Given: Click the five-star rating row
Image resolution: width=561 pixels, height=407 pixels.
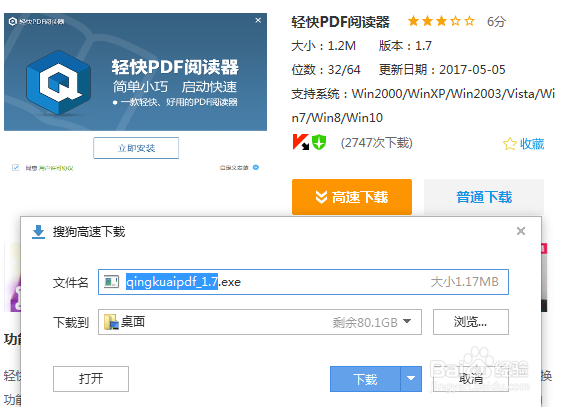Looking at the screenshot, I should pos(441,21).
